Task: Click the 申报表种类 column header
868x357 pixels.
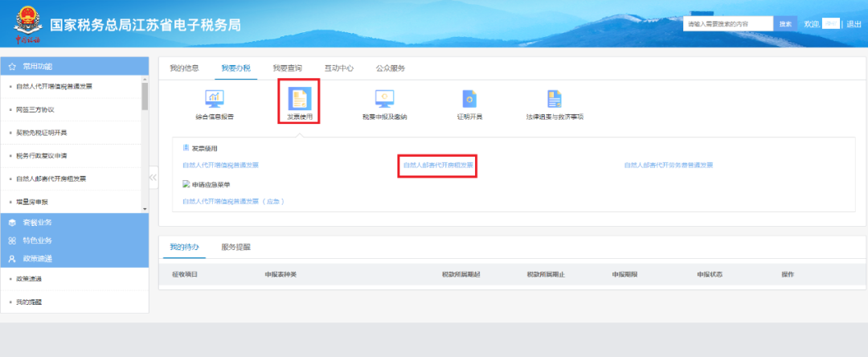Action: click(x=280, y=274)
